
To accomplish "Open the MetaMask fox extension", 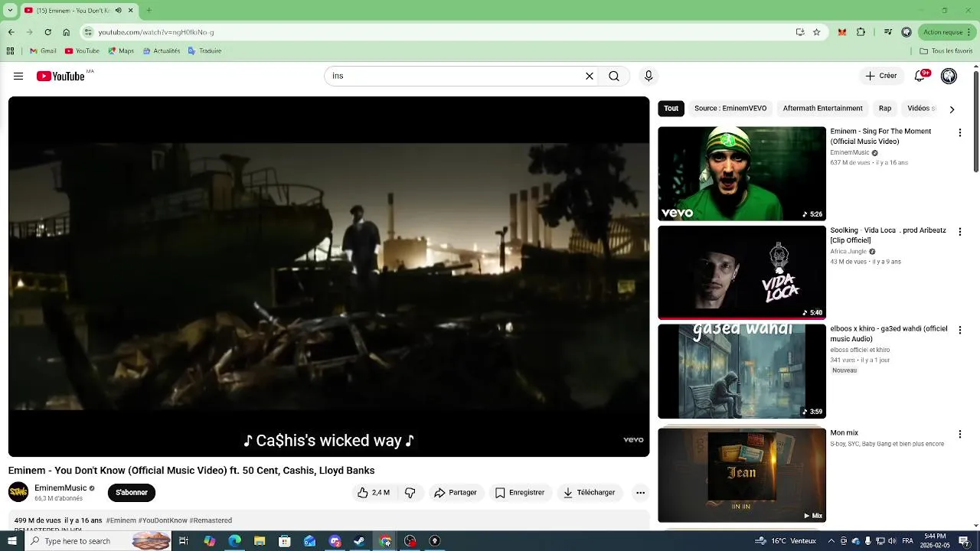I will click(842, 32).
